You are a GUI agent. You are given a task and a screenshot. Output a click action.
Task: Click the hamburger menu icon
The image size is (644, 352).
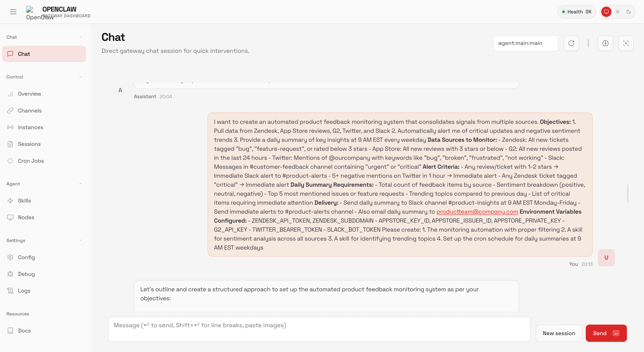(x=13, y=12)
